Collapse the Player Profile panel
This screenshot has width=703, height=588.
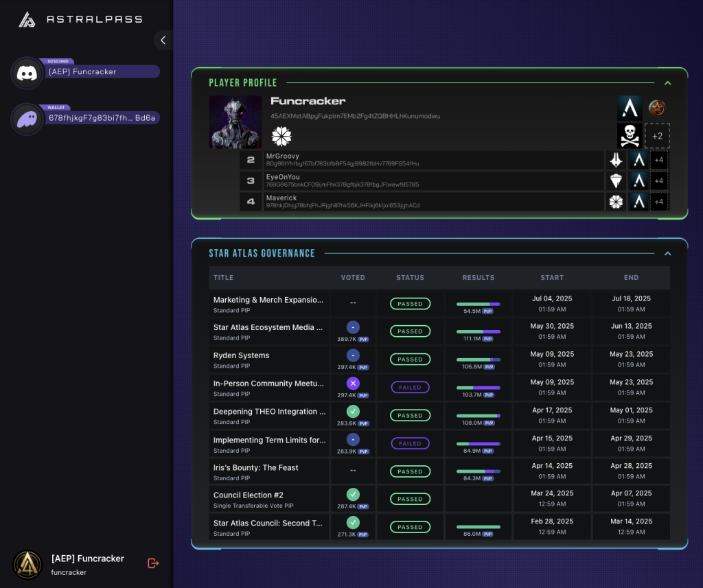pyautogui.click(x=667, y=82)
